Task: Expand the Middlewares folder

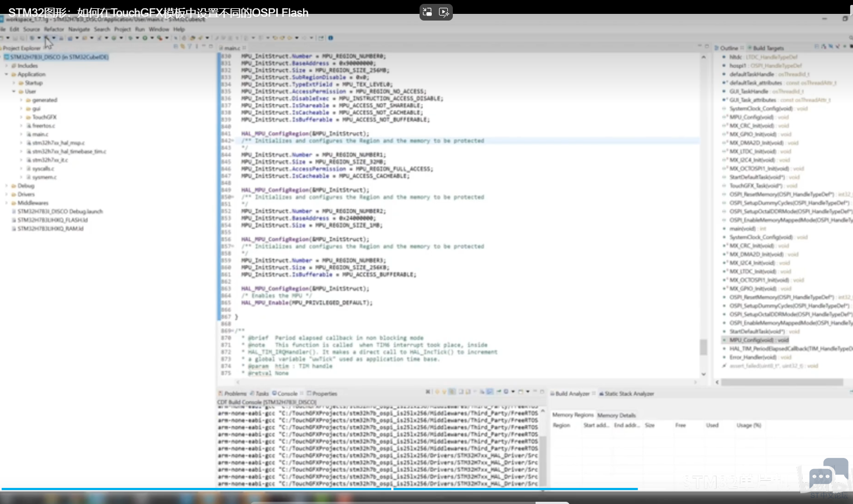Action: coord(7,203)
